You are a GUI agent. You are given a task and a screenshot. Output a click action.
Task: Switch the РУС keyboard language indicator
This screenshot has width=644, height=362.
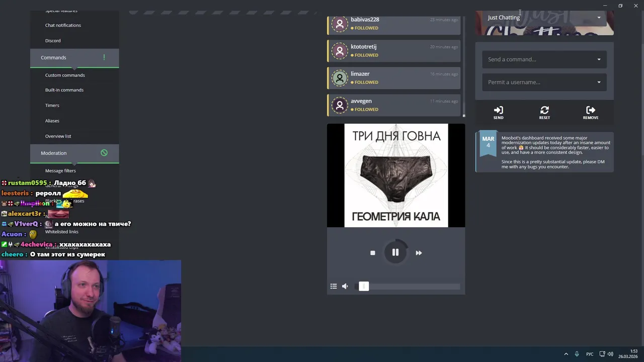pyautogui.click(x=590, y=354)
